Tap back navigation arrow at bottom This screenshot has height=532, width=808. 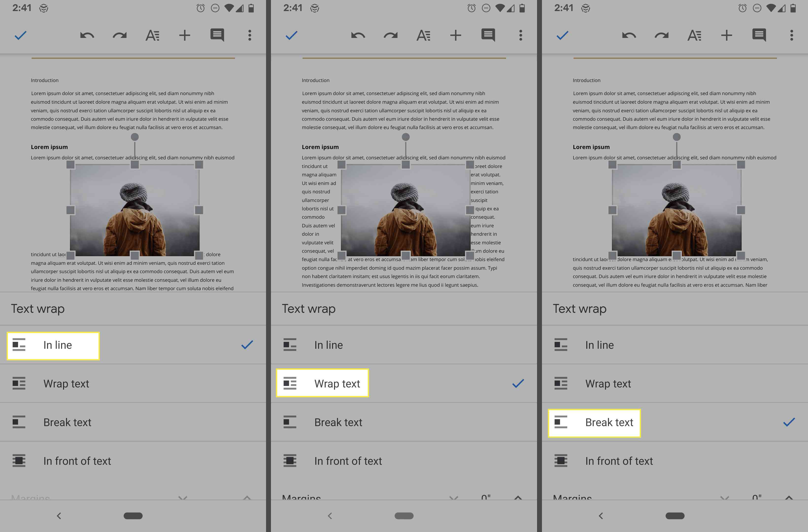pyautogui.click(x=60, y=515)
